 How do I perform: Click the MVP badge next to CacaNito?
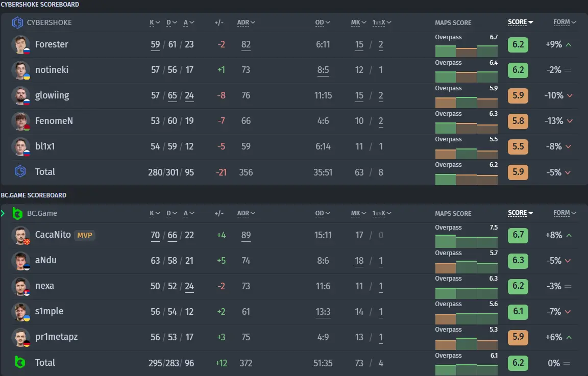pos(85,235)
